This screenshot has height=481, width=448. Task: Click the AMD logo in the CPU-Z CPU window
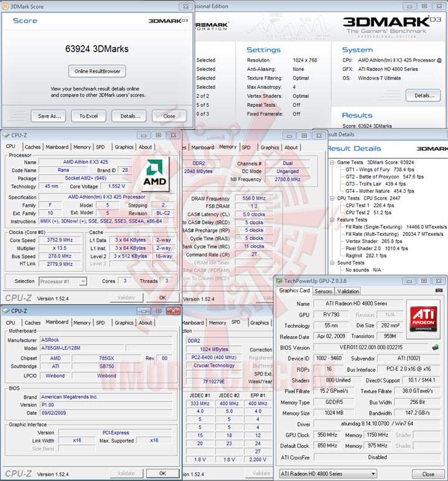(x=156, y=174)
